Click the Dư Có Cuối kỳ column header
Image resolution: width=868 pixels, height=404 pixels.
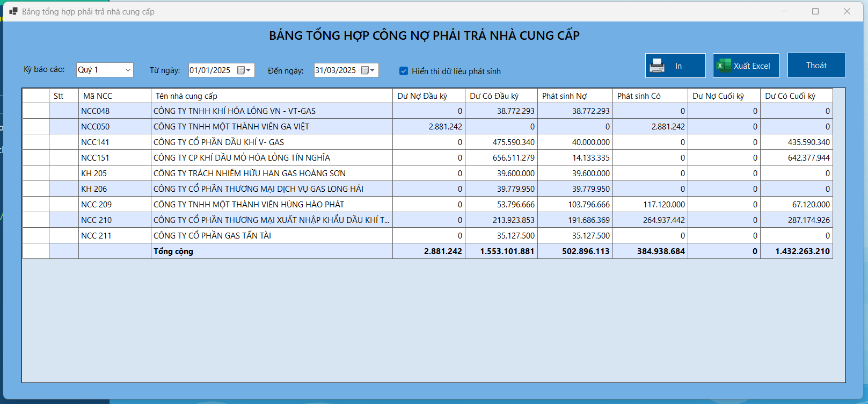point(796,96)
